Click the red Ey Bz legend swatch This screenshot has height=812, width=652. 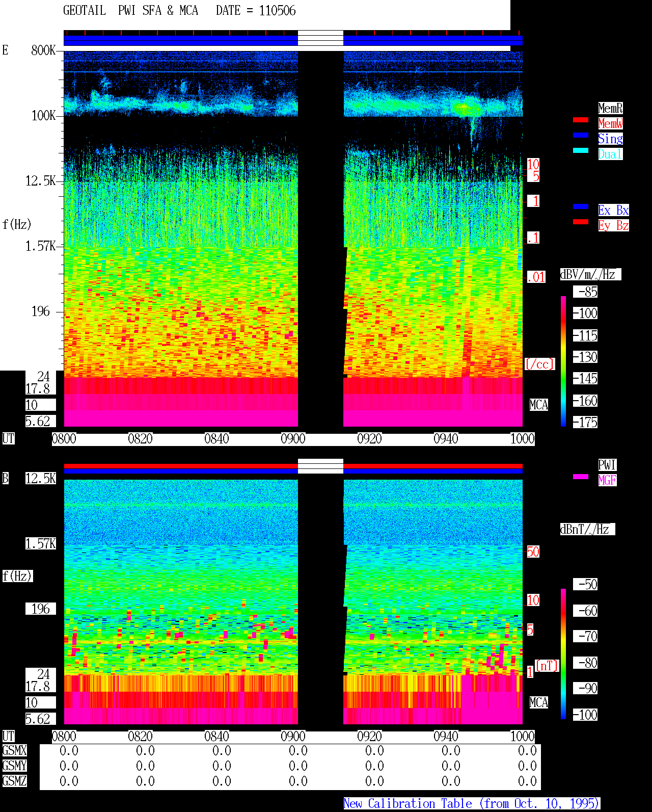pos(581,222)
